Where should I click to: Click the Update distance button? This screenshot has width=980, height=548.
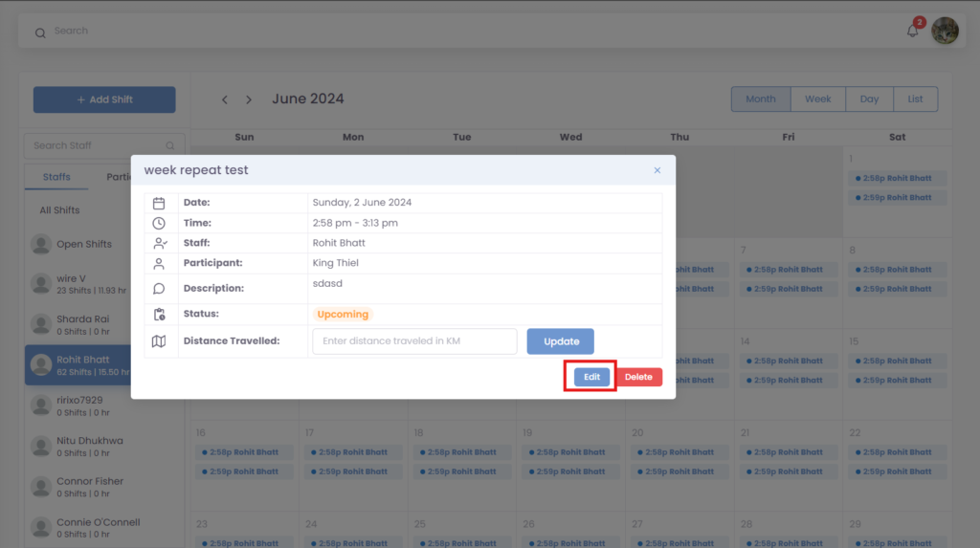click(561, 341)
